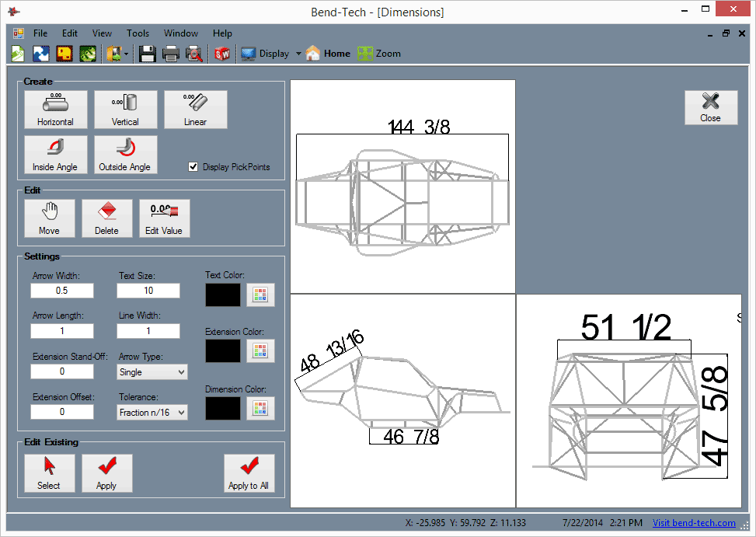Select the Linear dimension tool
Image resolution: width=756 pixels, height=537 pixels.
point(195,109)
